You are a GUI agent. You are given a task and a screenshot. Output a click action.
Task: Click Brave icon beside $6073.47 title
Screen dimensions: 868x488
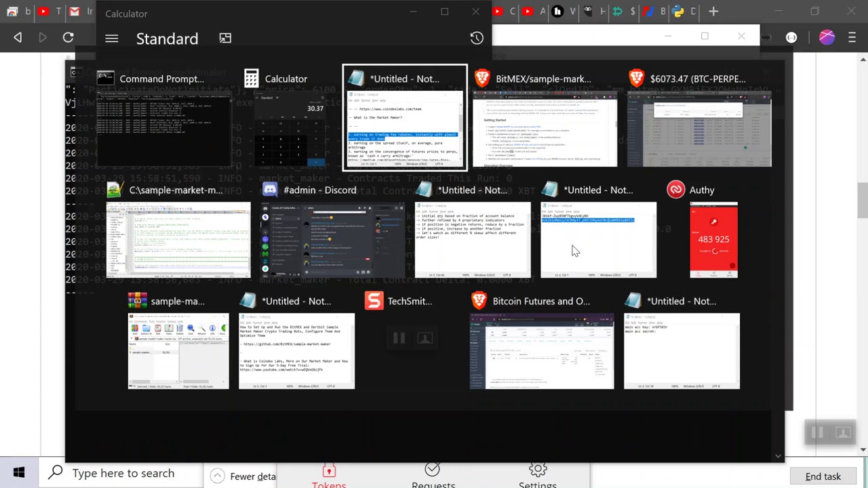(x=636, y=79)
